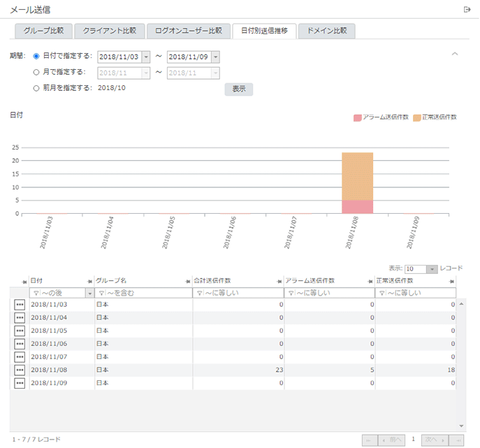This screenshot has height=448, width=480.
Task: Open the end date 2018/11/09 dropdown
Action: [x=215, y=57]
